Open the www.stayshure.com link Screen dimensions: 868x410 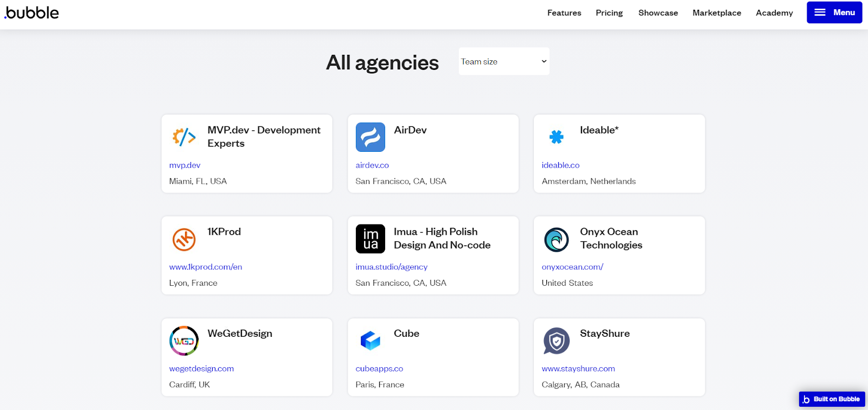[578, 368]
